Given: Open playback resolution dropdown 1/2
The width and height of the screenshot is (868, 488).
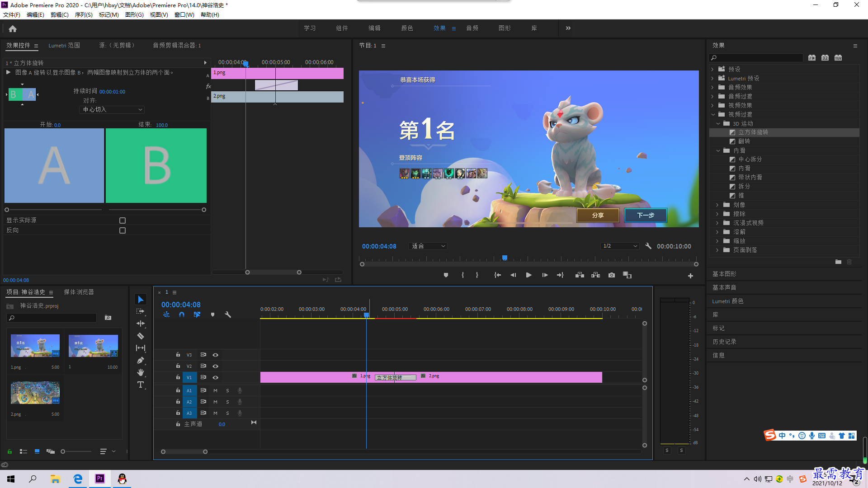Looking at the screenshot, I should 620,246.
